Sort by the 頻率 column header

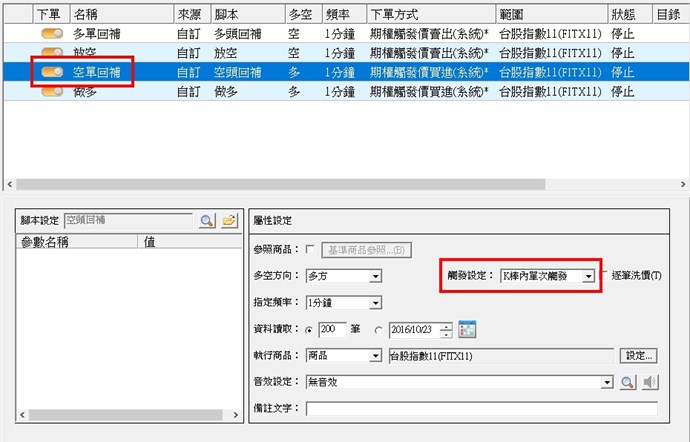(344, 15)
